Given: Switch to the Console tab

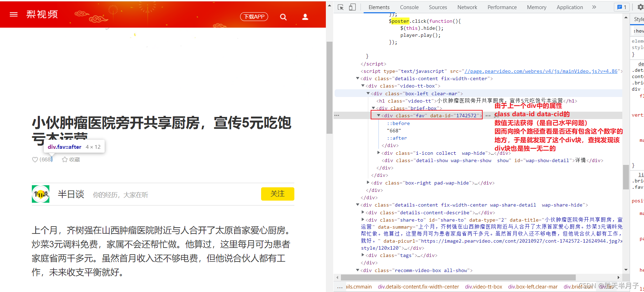Looking at the screenshot, I should (409, 7).
